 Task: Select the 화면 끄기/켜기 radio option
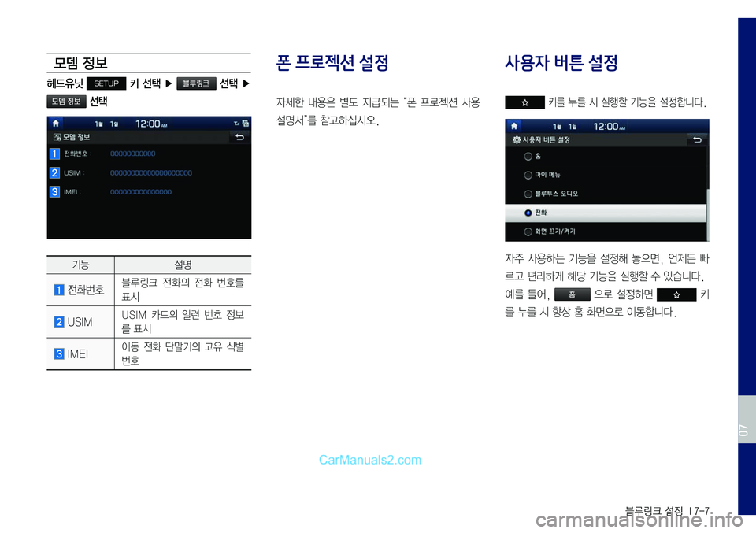[x=528, y=231]
